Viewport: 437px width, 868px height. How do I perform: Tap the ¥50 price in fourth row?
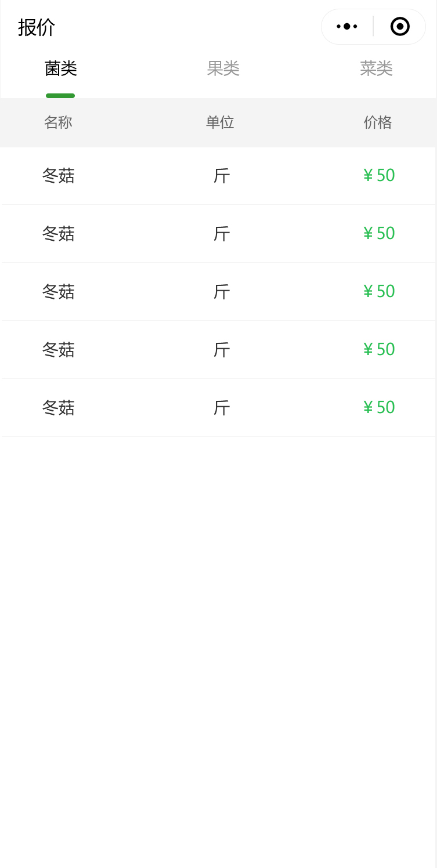(379, 349)
